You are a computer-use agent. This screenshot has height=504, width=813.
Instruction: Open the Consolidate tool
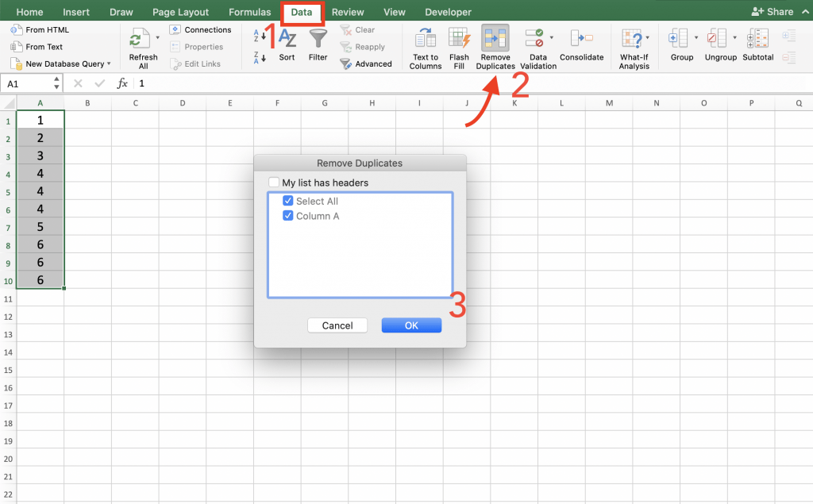click(x=582, y=46)
